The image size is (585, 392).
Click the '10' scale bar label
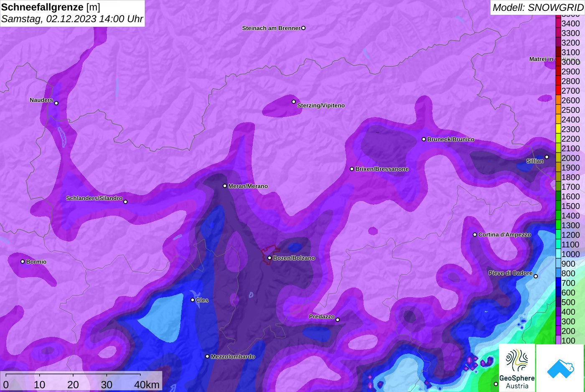pos(39,384)
